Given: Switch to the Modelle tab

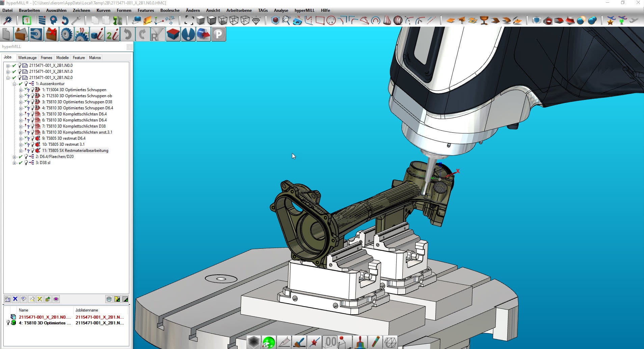Looking at the screenshot, I should 62,58.
